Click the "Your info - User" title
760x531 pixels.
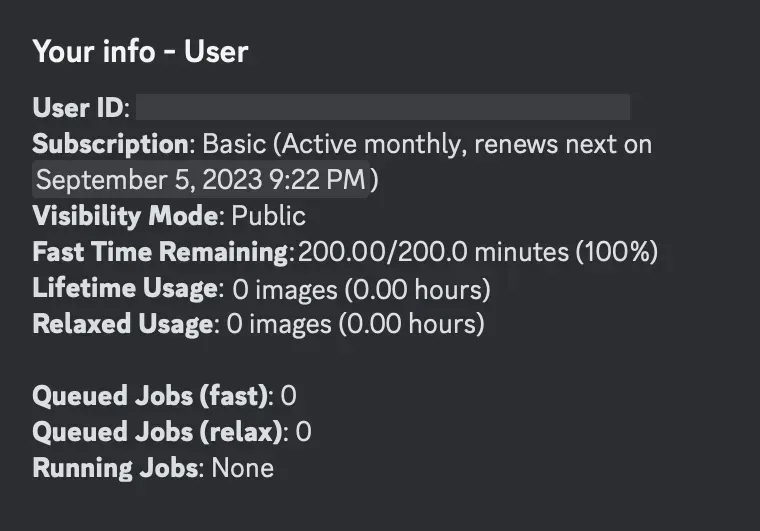pos(140,52)
